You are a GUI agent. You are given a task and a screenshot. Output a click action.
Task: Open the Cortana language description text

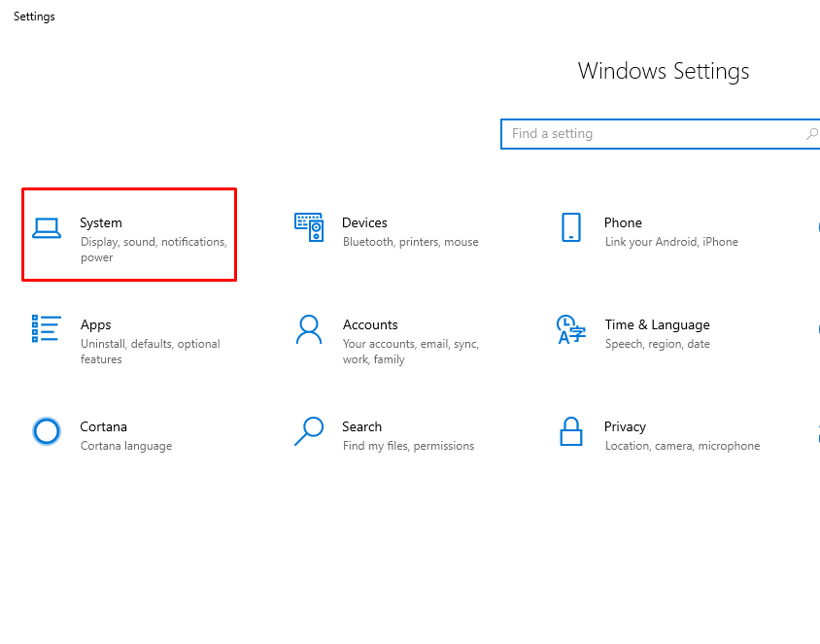pos(126,446)
